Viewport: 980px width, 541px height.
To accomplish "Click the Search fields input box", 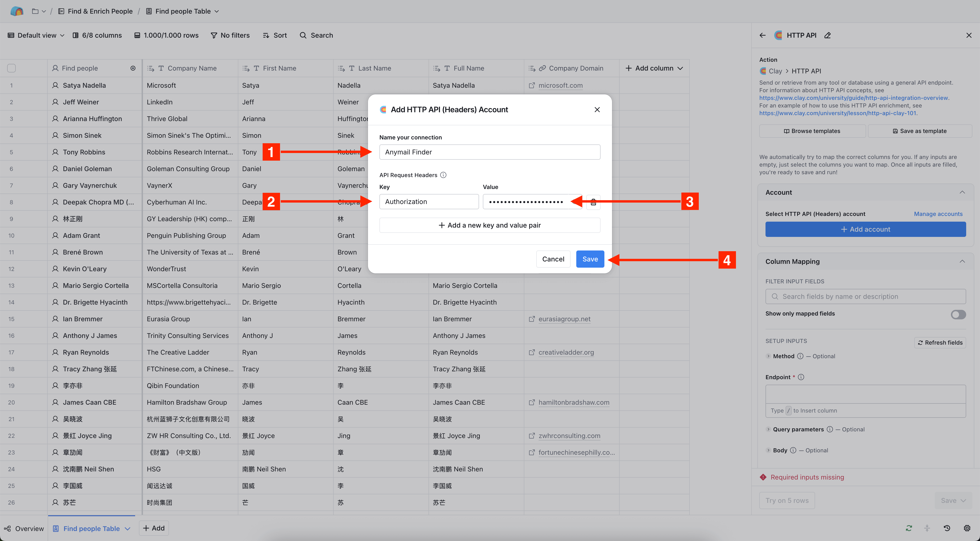I will (865, 296).
